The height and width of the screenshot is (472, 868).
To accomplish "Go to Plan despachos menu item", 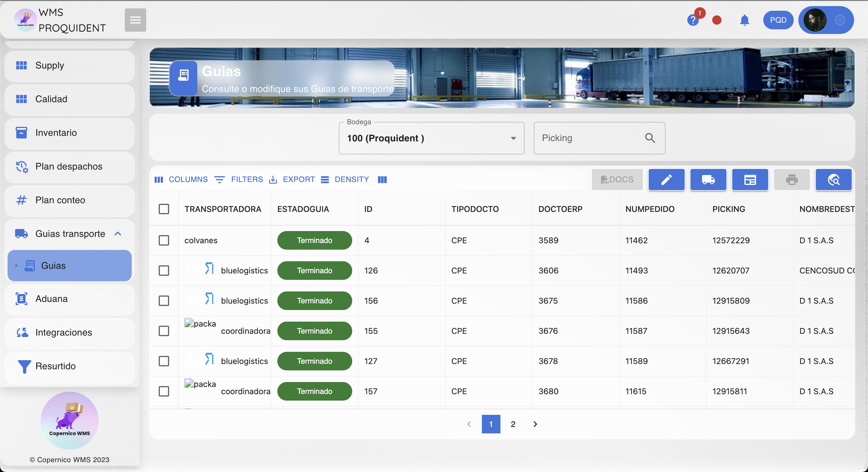I will pyautogui.click(x=69, y=167).
